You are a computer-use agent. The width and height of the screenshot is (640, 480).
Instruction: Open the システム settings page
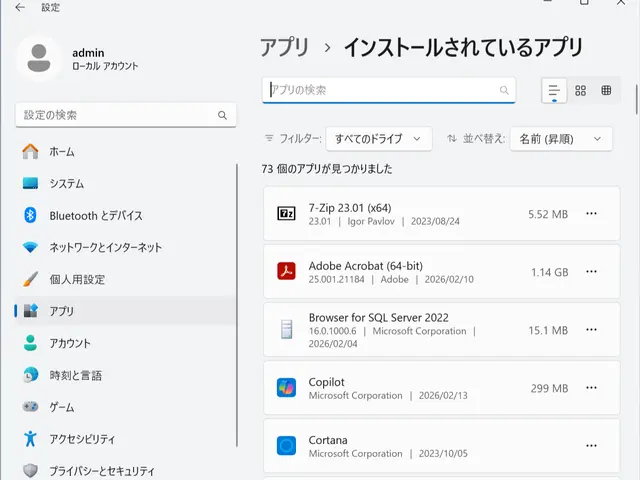pyautogui.click(x=126, y=184)
